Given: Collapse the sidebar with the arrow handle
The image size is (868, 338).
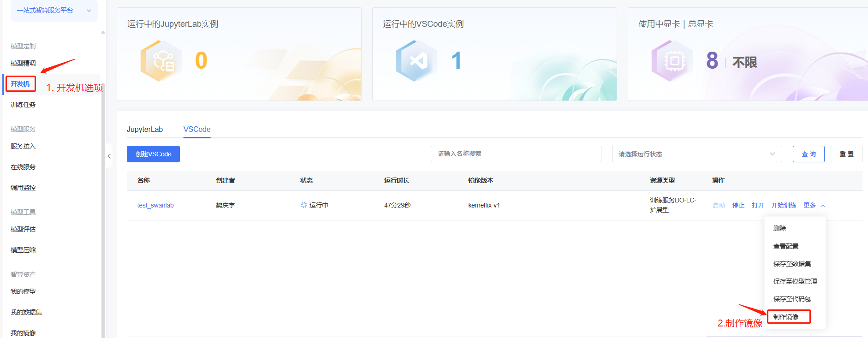Looking at the screenshot, I should [x=109, y=156].
